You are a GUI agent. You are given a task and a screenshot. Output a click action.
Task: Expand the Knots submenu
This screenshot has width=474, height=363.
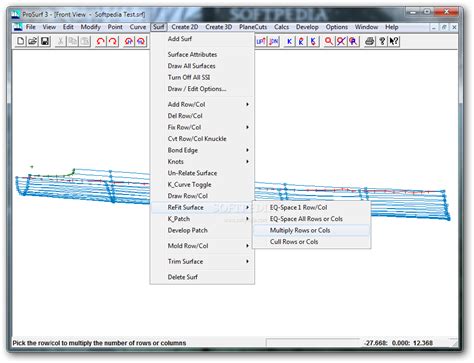coord(202,162)
